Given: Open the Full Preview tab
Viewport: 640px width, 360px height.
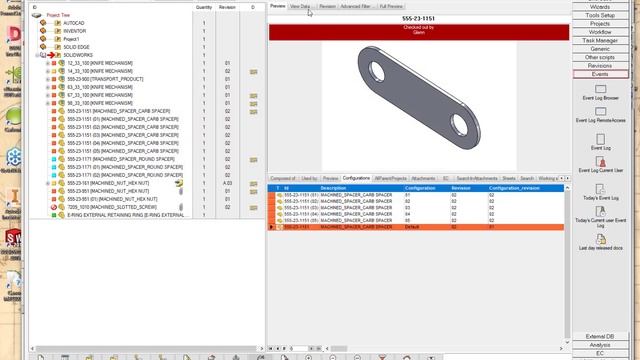Looking at the screenshot, I should click(391, 7).
